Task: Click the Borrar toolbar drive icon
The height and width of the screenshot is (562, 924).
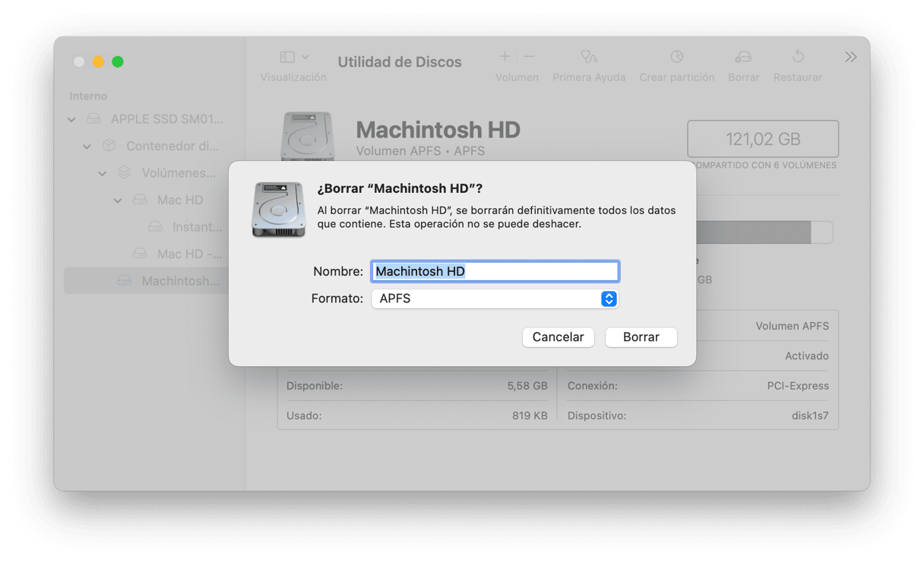Action: click(x=743, y=57)
